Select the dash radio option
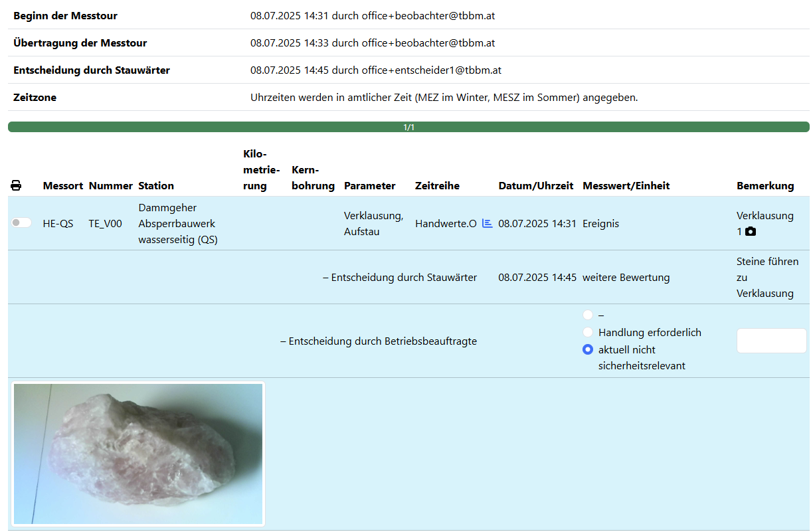 (x=588, y=315)
